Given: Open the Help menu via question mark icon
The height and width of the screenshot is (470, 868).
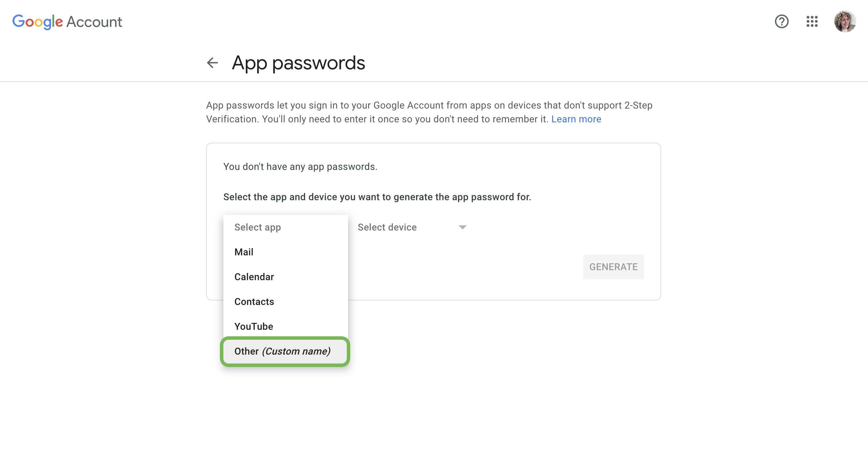Looking at the screenshot, I should click(781, 21).
